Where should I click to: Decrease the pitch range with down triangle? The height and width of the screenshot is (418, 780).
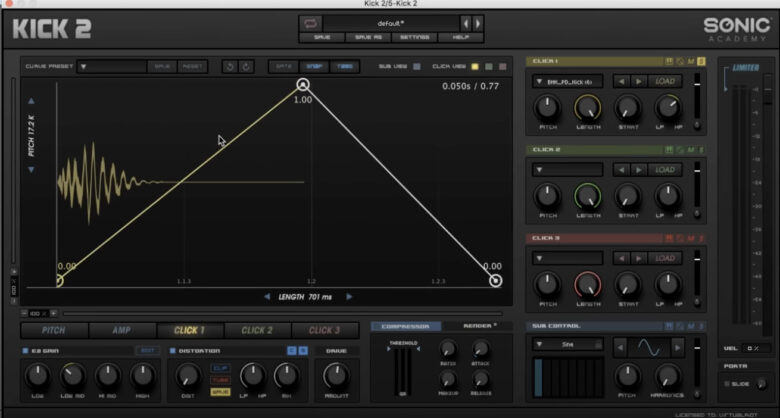31,170
